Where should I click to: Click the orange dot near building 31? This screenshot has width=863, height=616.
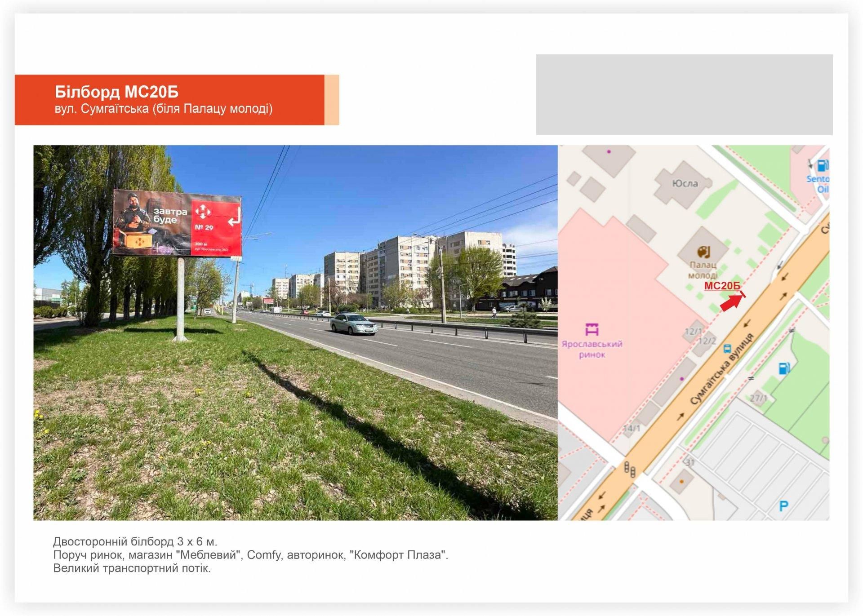(x=681, y=482)
